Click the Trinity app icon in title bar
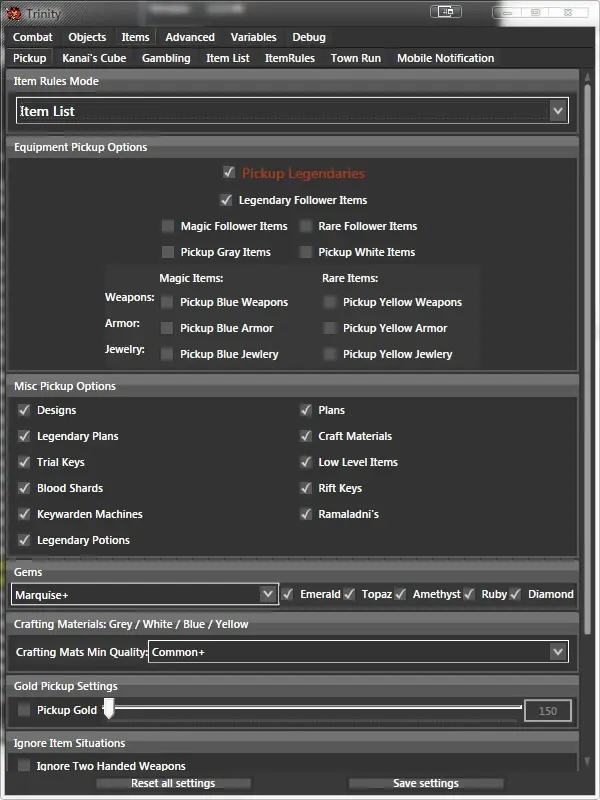This screenshot has height=800, width=600. coord(13,14)
